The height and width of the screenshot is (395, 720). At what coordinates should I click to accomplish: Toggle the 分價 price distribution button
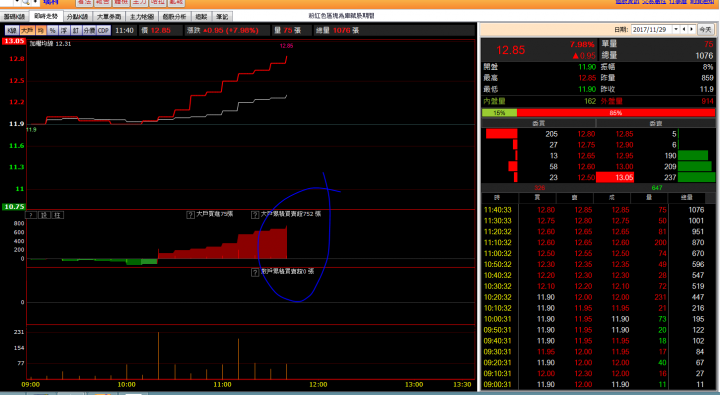89,30
